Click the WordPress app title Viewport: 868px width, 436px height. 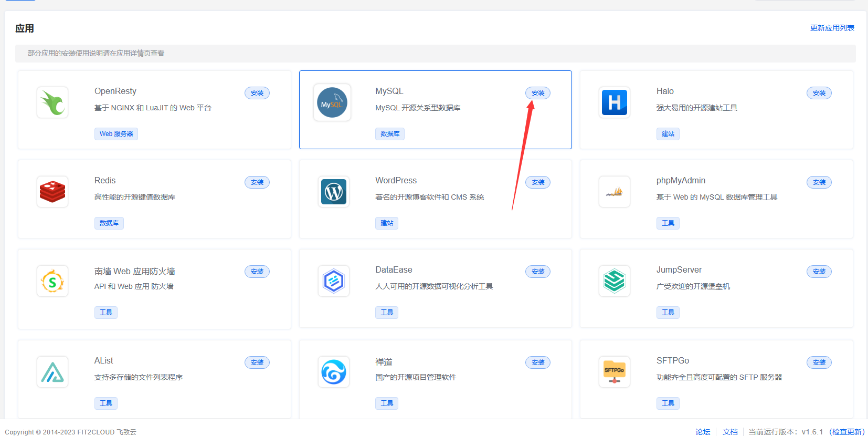[x=396, y=181]
